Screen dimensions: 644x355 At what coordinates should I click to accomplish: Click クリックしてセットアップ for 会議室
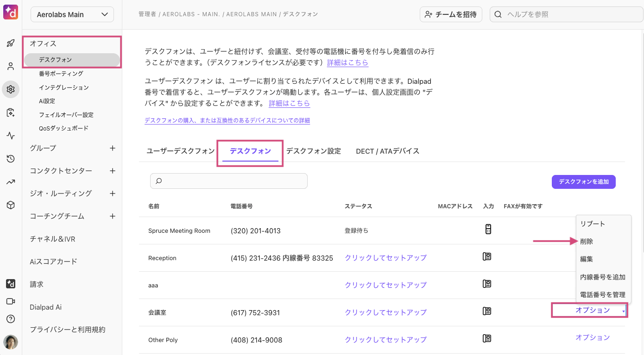point(385,312)
